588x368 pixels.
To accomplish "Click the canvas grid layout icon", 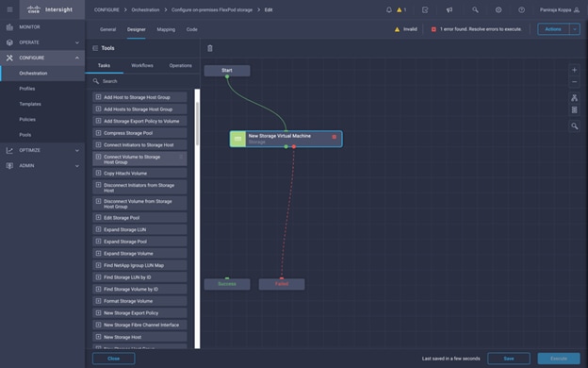I will [x=574, y=109].
